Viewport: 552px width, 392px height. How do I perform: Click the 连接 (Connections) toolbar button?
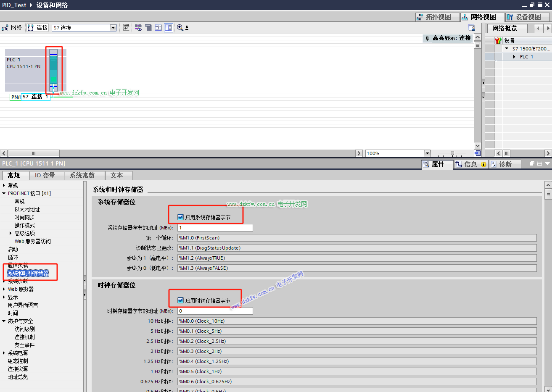point(38,28)
